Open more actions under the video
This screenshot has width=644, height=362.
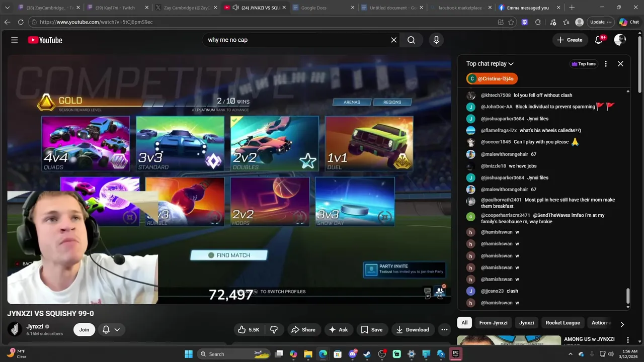coord(444,330)
